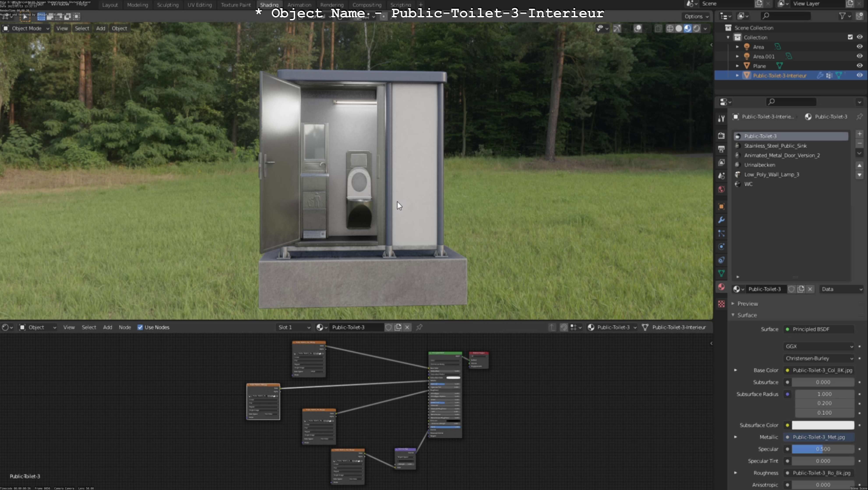868x490 pixels.
Task: Toggle Collection visibility eye
Action: 860,37
